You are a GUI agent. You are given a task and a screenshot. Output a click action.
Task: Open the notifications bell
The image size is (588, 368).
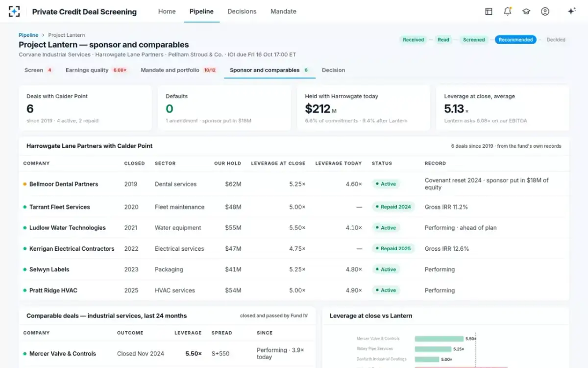click(x=507, y=11)
